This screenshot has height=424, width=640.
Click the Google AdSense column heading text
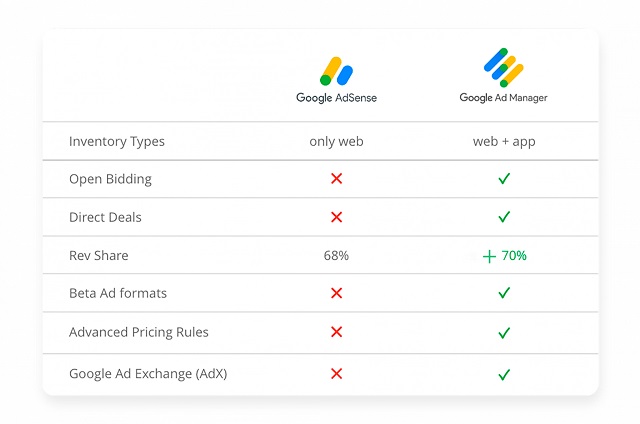point(336,98)
